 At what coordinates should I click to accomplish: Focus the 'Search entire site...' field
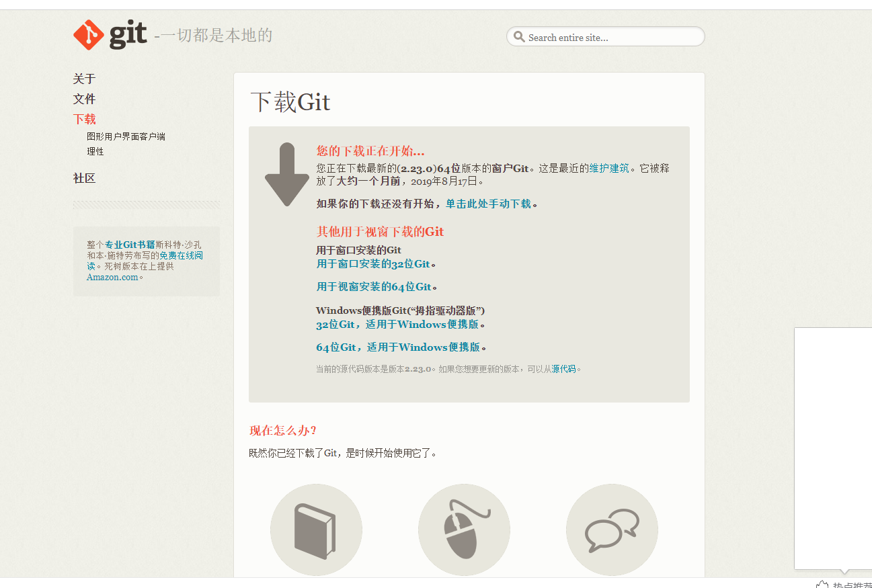606,37
